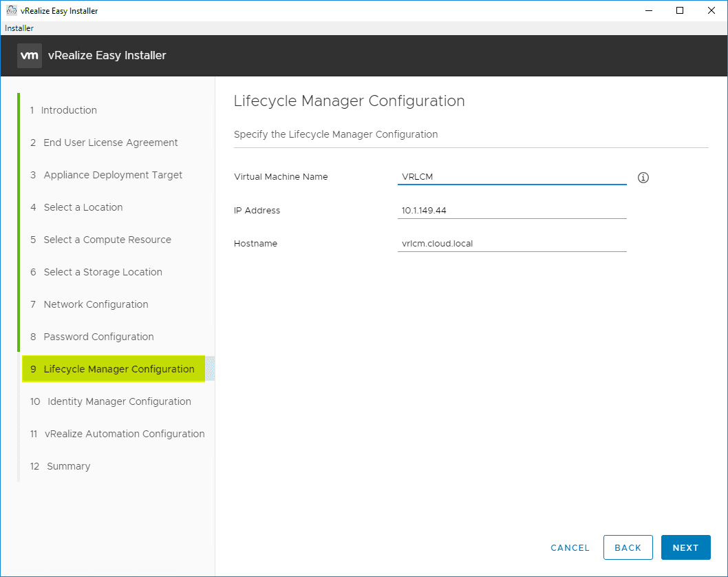Jump to Select a Location step
The image size is (728, 577).
click(x=83, y=207)
